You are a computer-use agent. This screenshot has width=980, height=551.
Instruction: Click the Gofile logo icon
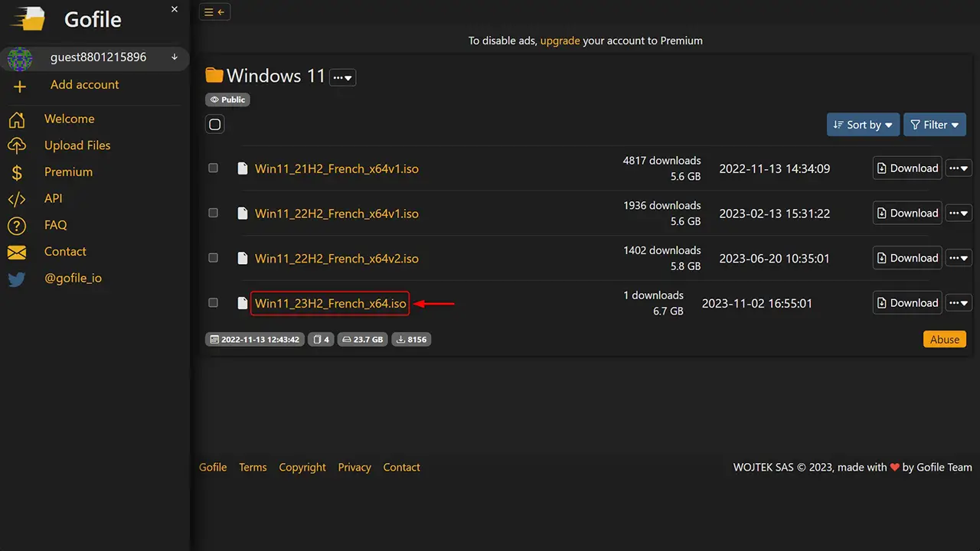click(29, 18)
